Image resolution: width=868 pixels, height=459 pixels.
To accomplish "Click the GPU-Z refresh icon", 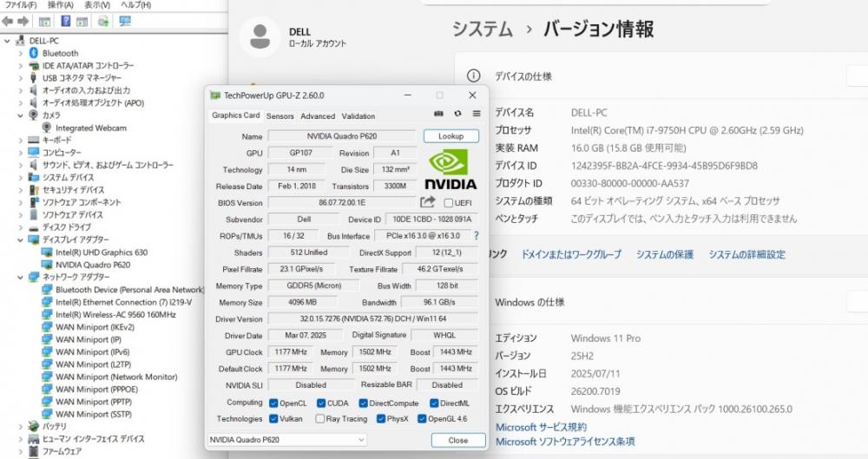I will pos(457,114).
